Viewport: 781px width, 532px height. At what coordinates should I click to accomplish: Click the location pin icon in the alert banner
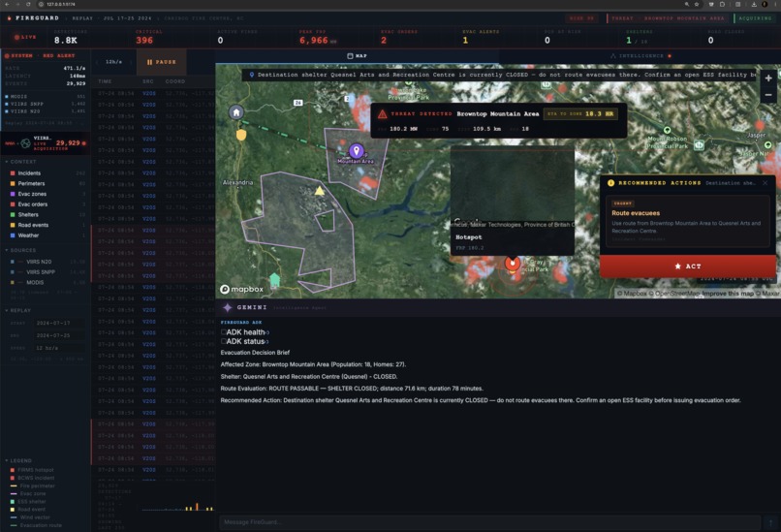[x=252, y=75]
